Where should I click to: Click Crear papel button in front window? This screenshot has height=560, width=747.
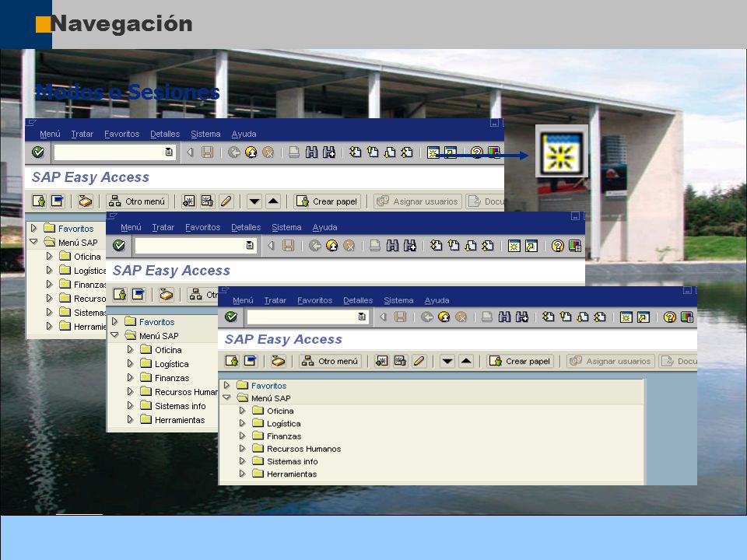521,361
